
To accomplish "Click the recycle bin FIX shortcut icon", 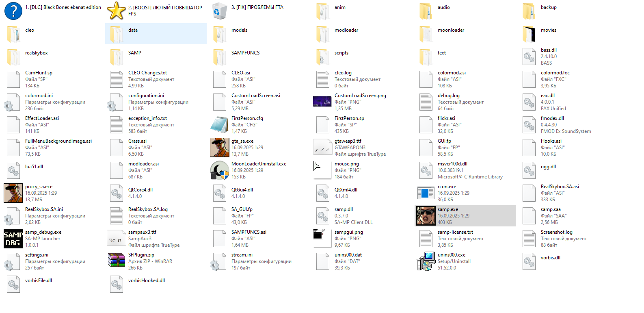I will (x=220, y=11).
